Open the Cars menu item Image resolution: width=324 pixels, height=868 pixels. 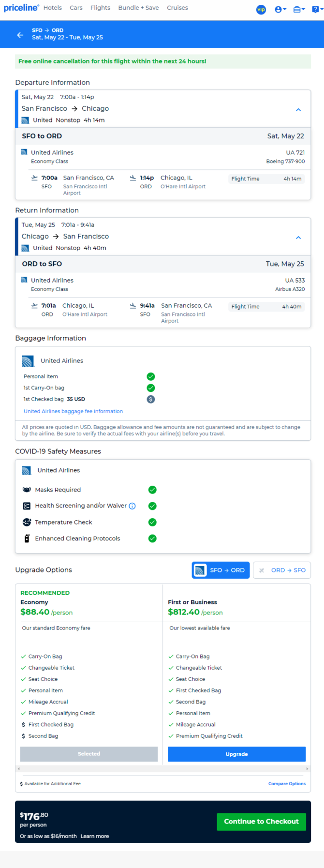click(x=76, y=8)
